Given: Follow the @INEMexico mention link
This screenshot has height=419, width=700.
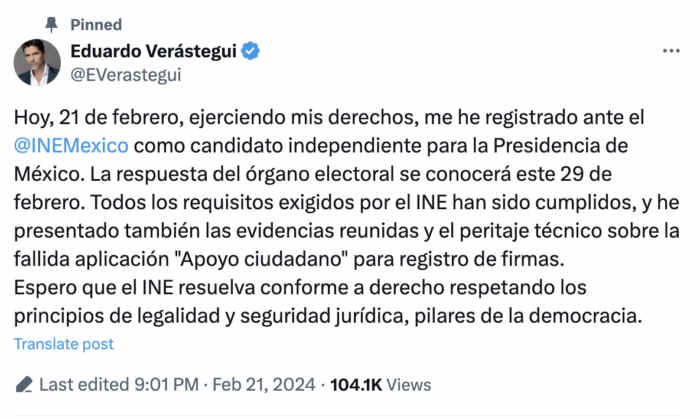Looking at the screenshot, I should pyautogui.click(x=71, y=146).
